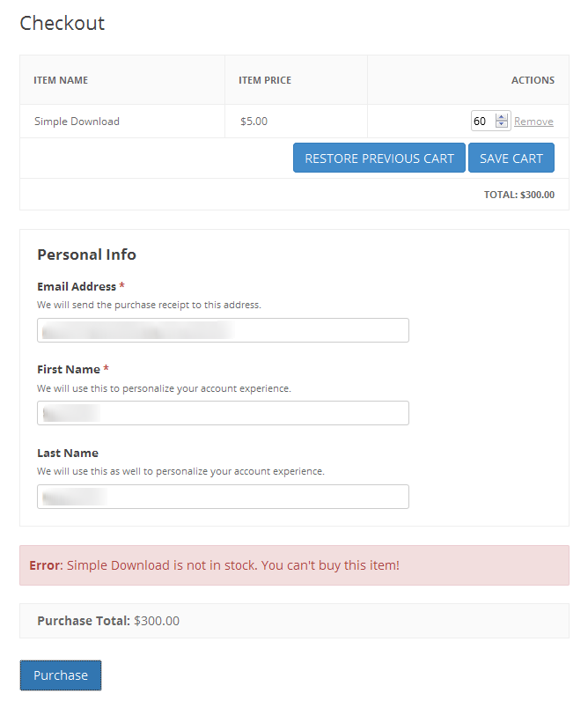The width and height of the screenshot is (588, 708).
Task: Focus the item quantity field showing 60
Action: pos(482,122)
